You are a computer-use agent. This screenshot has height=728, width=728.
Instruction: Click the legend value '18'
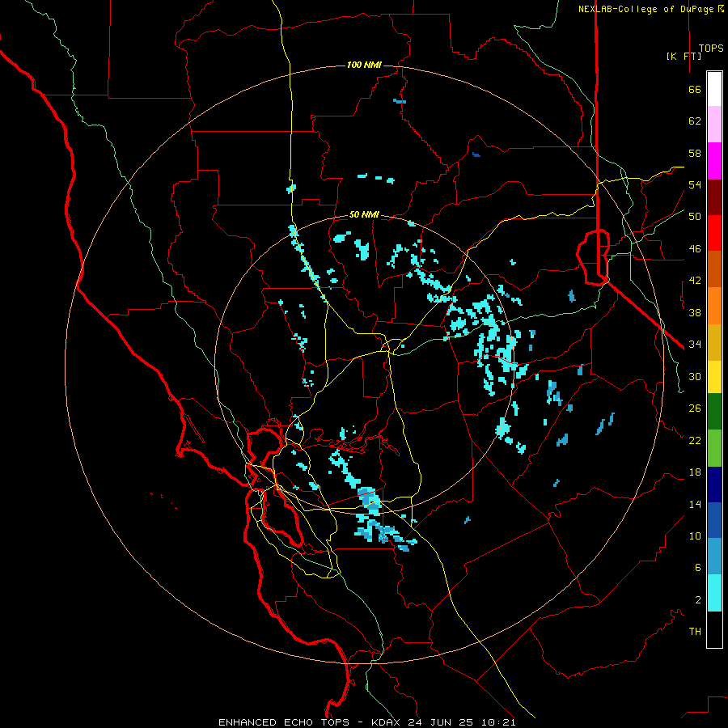coord(695,472)
